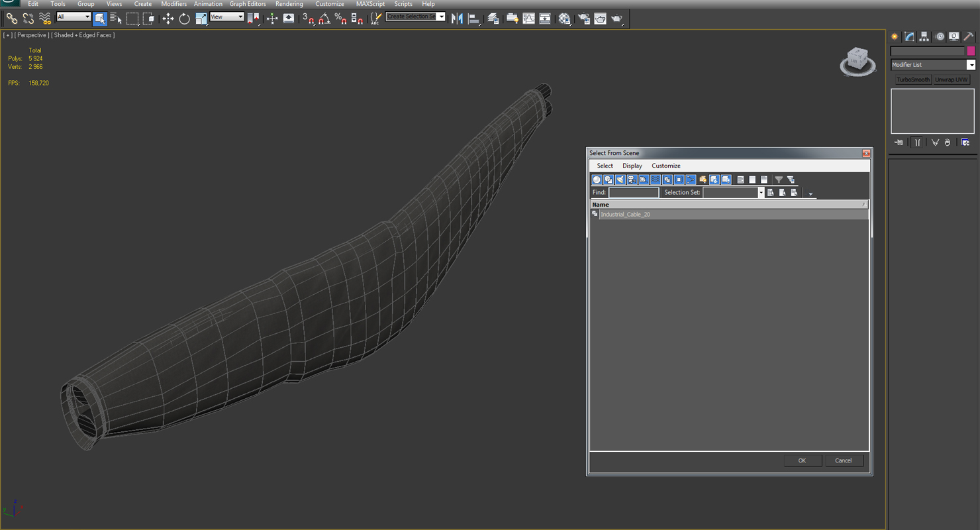Open the Material Editor icon
The image size is (980, 530).
564,19
